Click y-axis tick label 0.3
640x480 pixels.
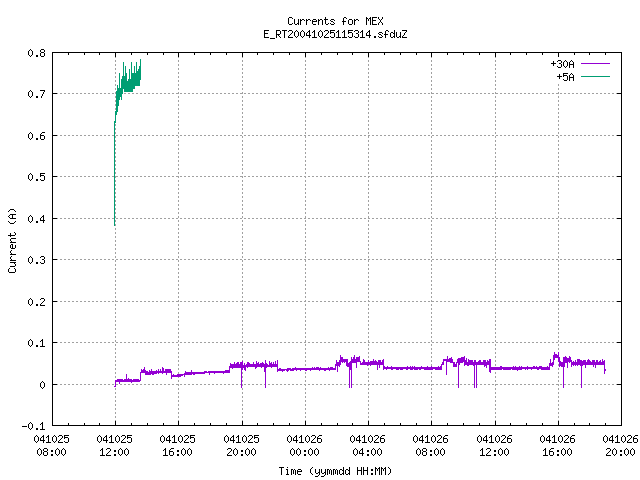(36, 260)
